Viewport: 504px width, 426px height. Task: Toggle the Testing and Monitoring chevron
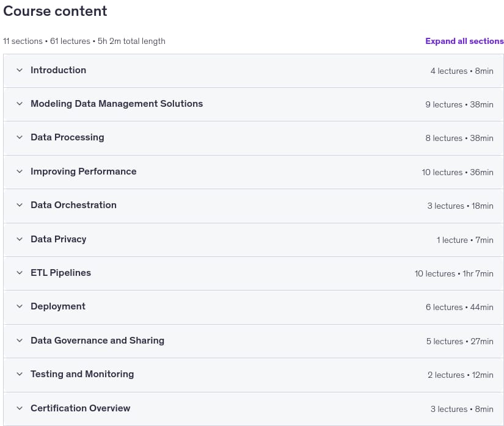pos(20,374)
